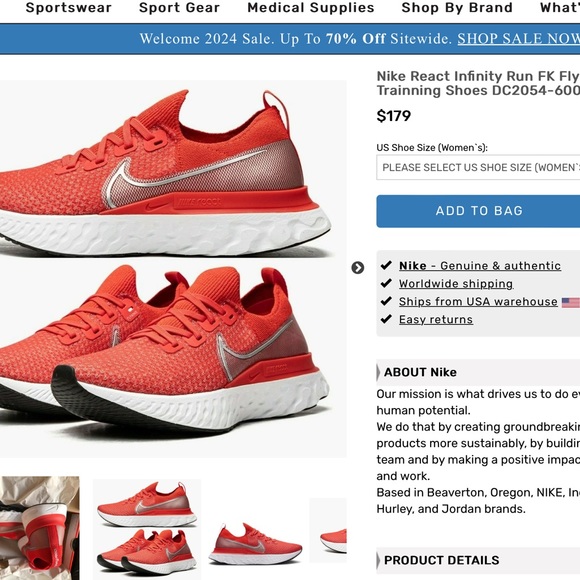The width and height of the screenshot is (580, 580).
Task: Open the Worldwide shipping link
Action: click(x=456, y=284)
